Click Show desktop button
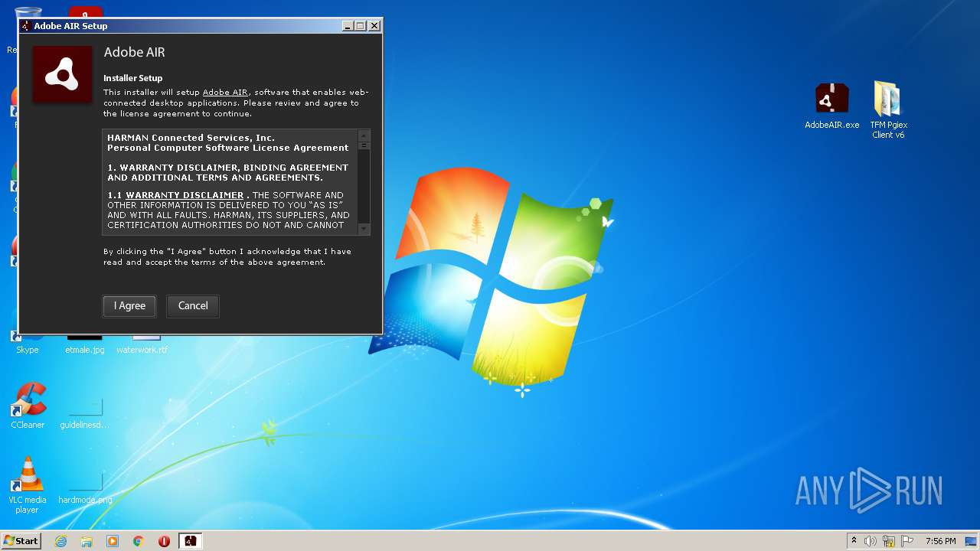Screen dimensions: 980x551 [972, 541]
